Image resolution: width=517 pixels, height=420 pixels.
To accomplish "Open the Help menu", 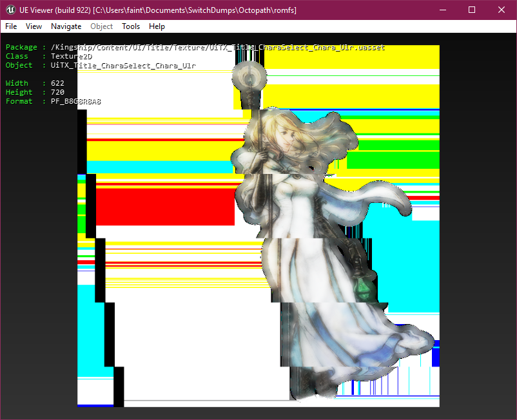I will coord(157,26).
